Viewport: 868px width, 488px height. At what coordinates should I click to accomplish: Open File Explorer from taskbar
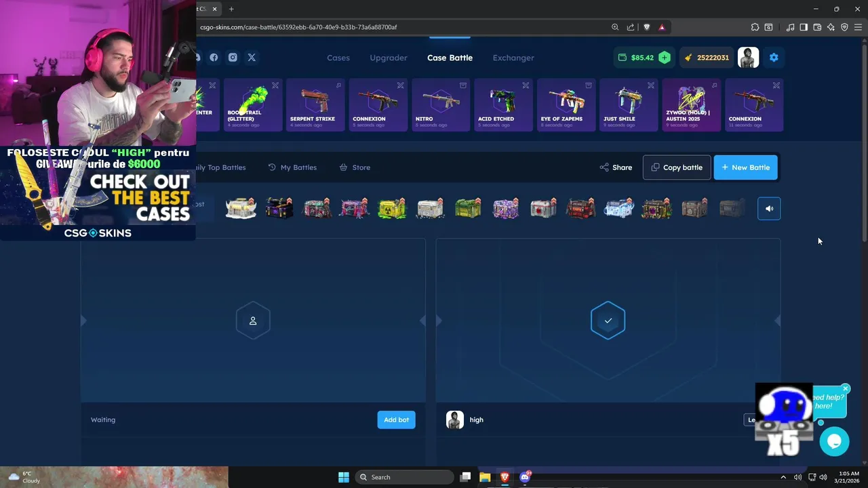485,477
